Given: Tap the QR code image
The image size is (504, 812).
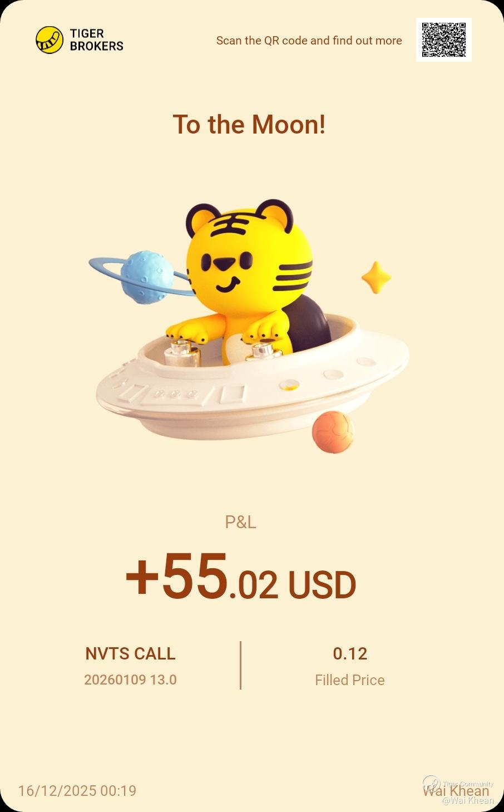Looking at the screenshot, I should click(444, 40).
